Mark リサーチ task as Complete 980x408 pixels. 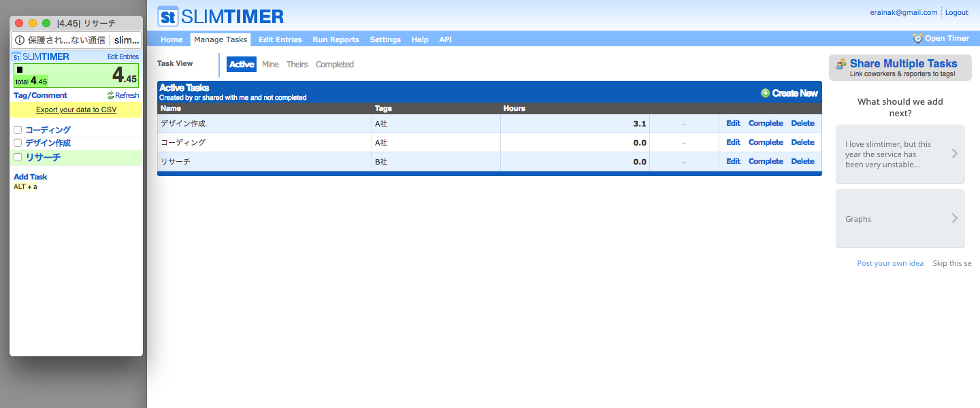766,161
